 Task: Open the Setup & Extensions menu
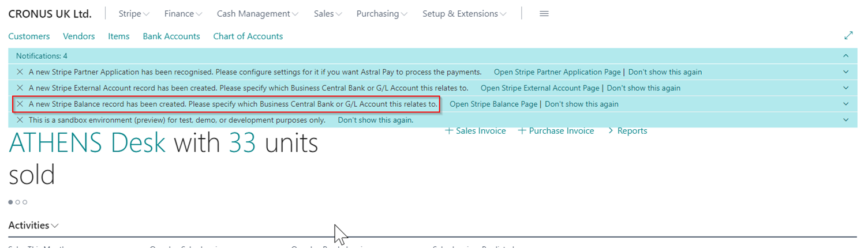(464, 14)
